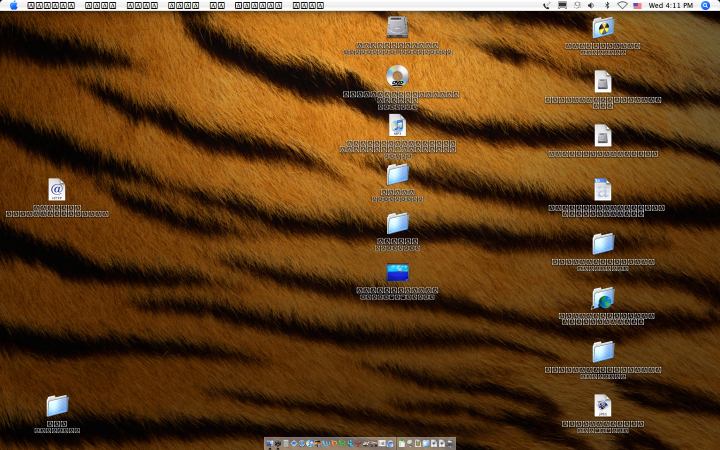Image resolution: width=720 pixels, height=450 pixels.
Task: Open the Trash at the Dock's right end
Action: 450,444
